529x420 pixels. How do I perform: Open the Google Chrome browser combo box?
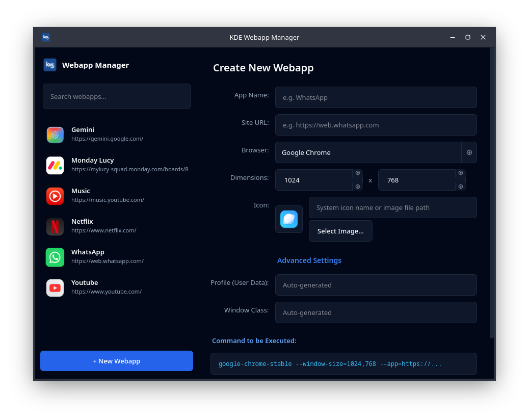pos(376,152)
